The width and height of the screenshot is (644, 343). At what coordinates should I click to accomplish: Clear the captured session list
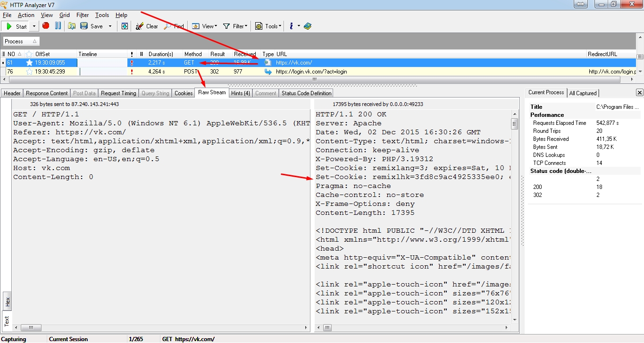(147, 26)
